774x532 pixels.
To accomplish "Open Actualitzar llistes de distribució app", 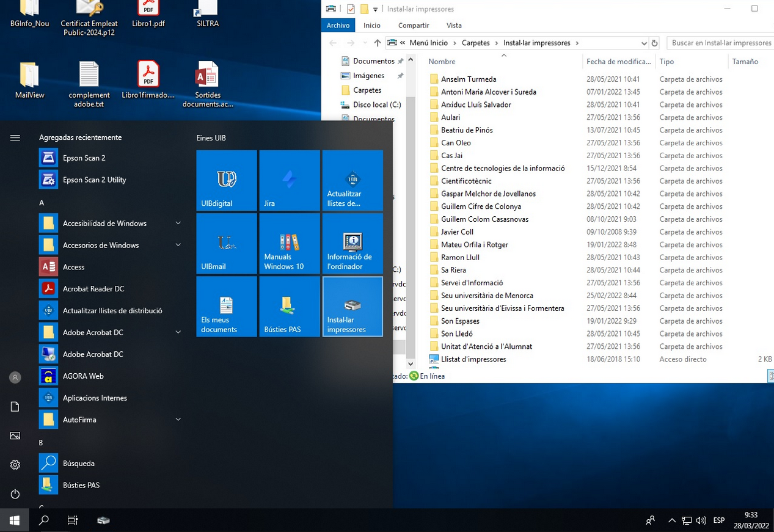I will [111, 310].
